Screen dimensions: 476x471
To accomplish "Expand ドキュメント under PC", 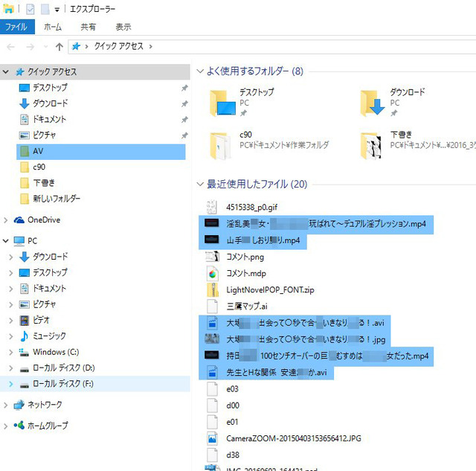I will pyautogui.click(x=11, y=289).
